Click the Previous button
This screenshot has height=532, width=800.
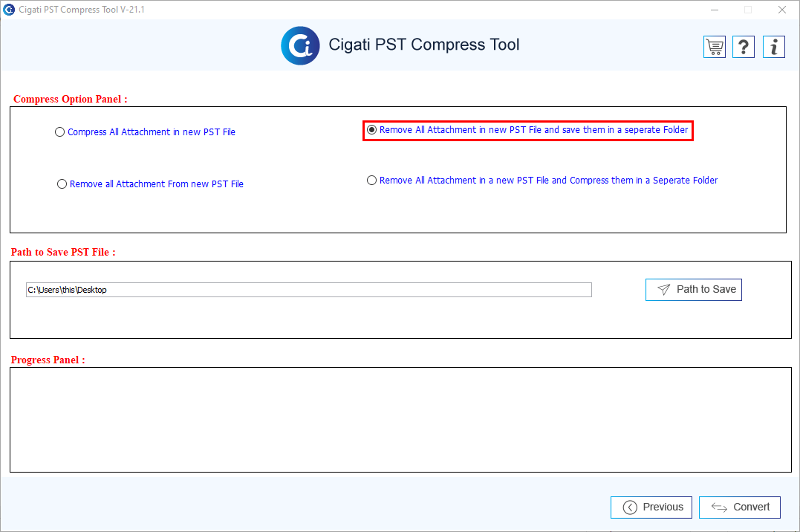pyautogui.click(x=651, y=507)
